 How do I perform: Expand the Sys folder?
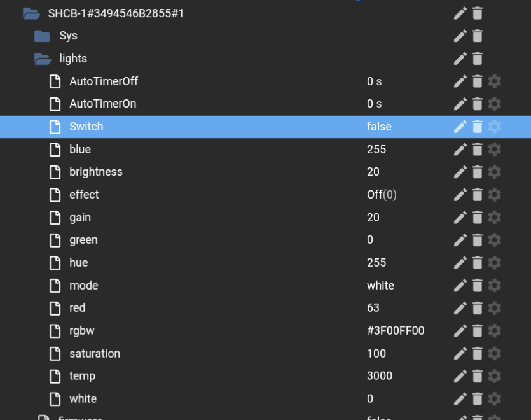coord(42,36)
